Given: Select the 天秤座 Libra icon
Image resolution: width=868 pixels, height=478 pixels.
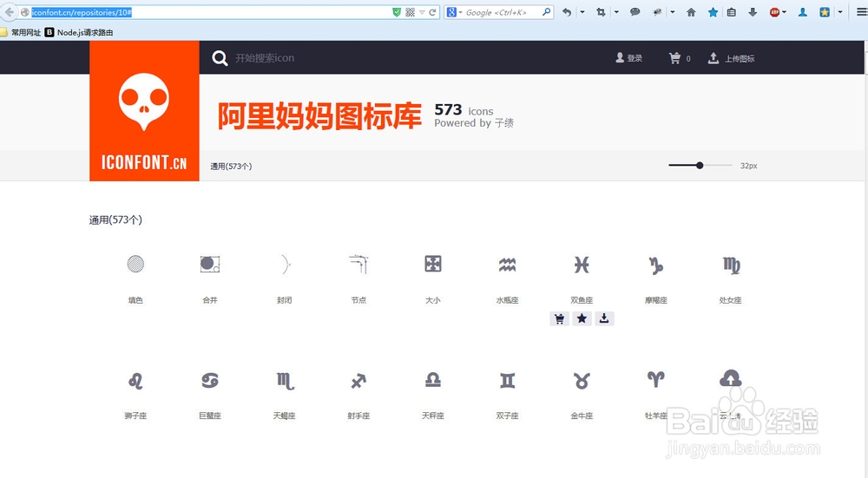Looking at the screenshot, I should (433, 379).
